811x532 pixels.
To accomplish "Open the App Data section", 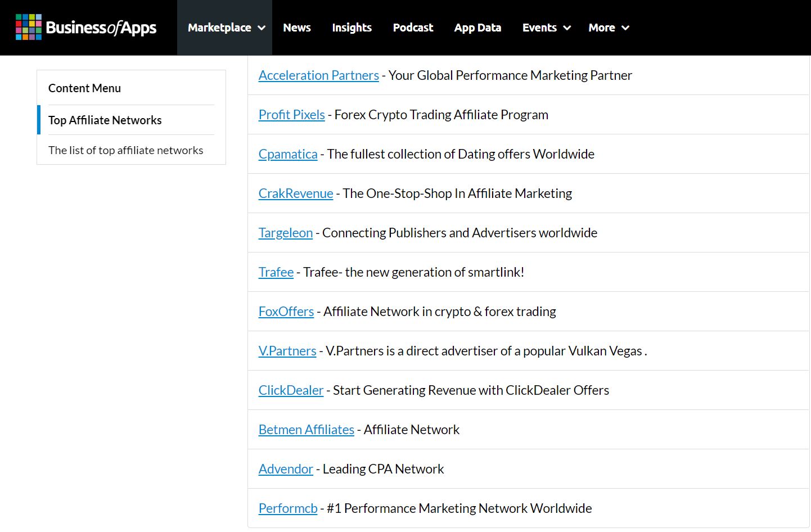I will point(477,28).
